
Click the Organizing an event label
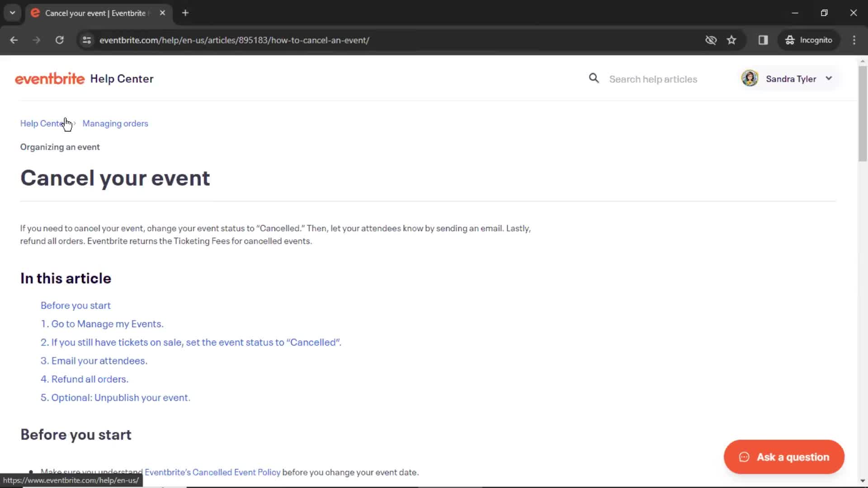tap(60, 147)
